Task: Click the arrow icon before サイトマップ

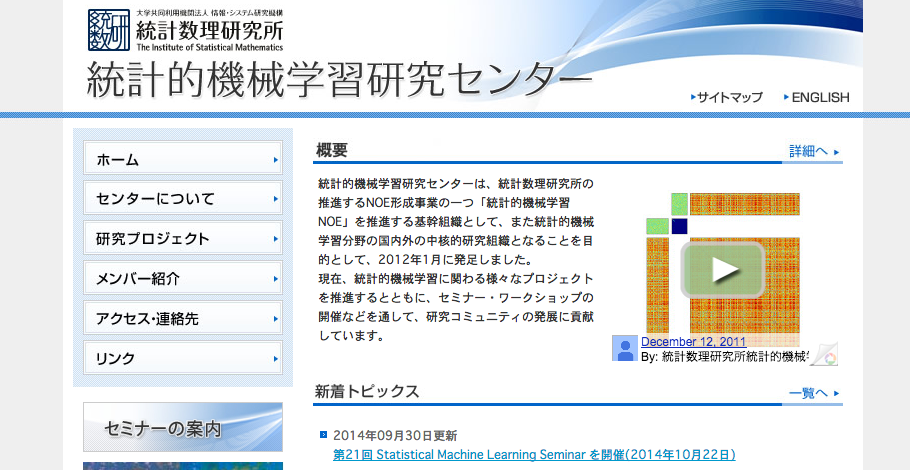Action: [693, 97]
